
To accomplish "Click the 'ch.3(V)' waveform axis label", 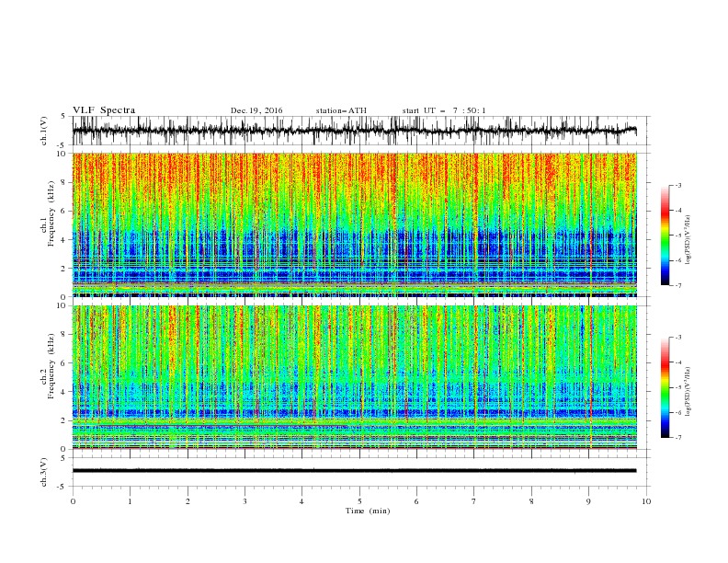I will coord(44,472).
